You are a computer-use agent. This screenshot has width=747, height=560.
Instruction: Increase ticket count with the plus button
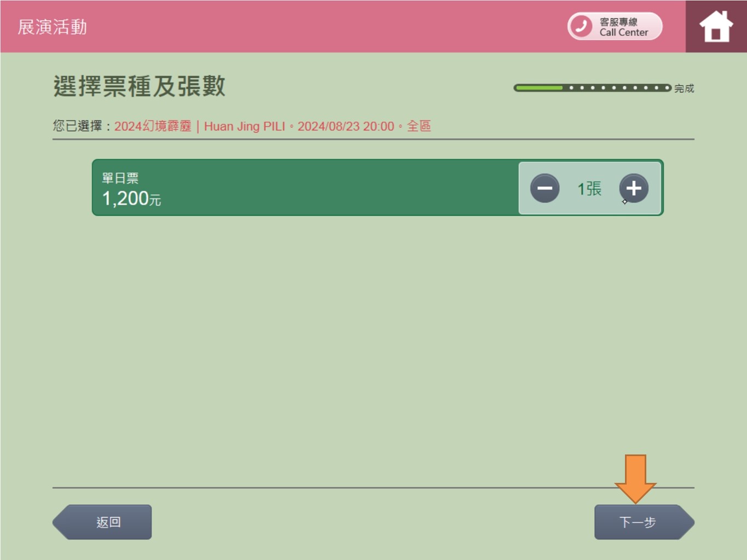(x=634, y=188)
